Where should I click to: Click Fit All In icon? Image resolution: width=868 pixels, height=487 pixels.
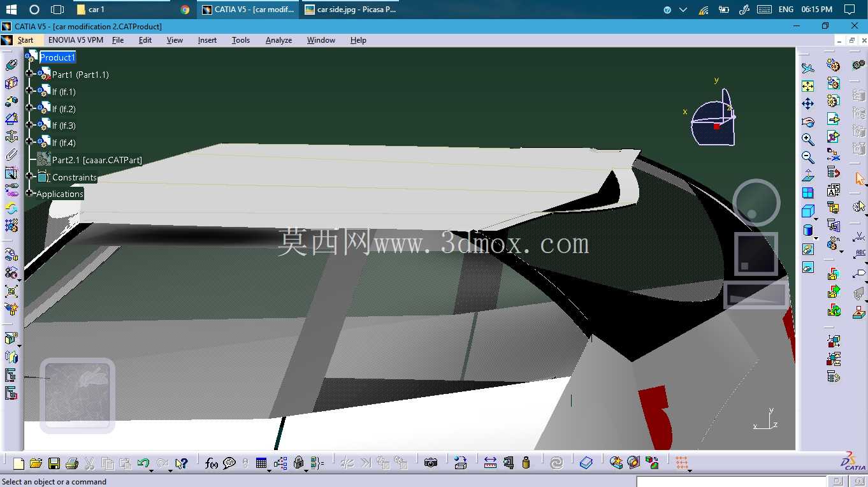click(808, 86)
